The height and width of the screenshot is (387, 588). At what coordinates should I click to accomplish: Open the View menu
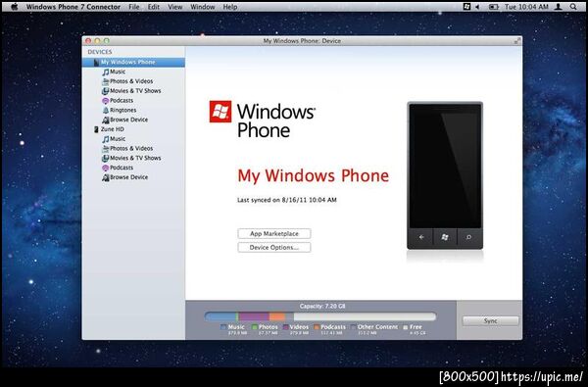pyautogui.click(x=175, y=7)
